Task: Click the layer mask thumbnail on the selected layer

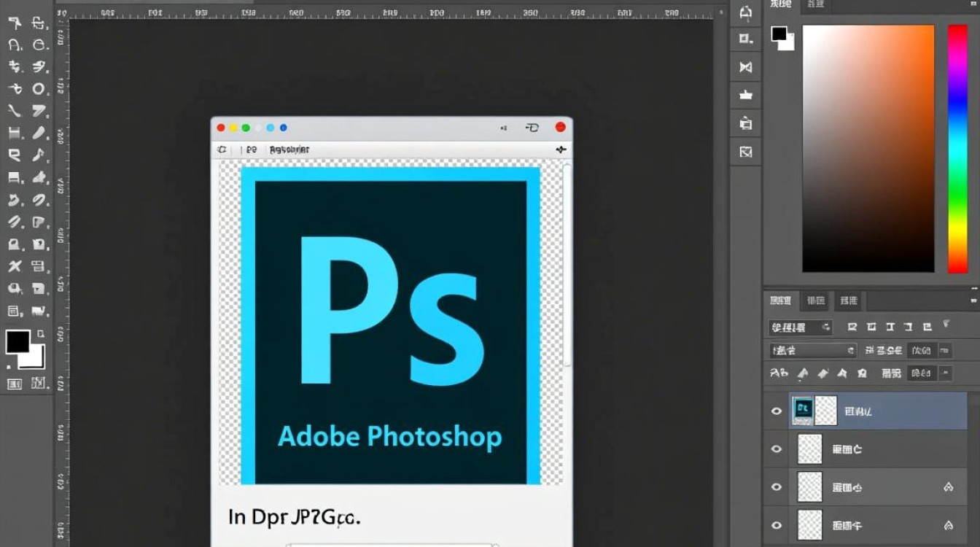Action: [x=825, y=411]
